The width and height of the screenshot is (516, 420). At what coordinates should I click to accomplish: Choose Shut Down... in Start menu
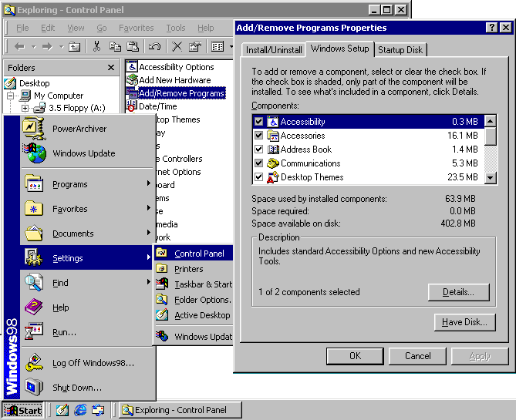[x=87, y=388]
